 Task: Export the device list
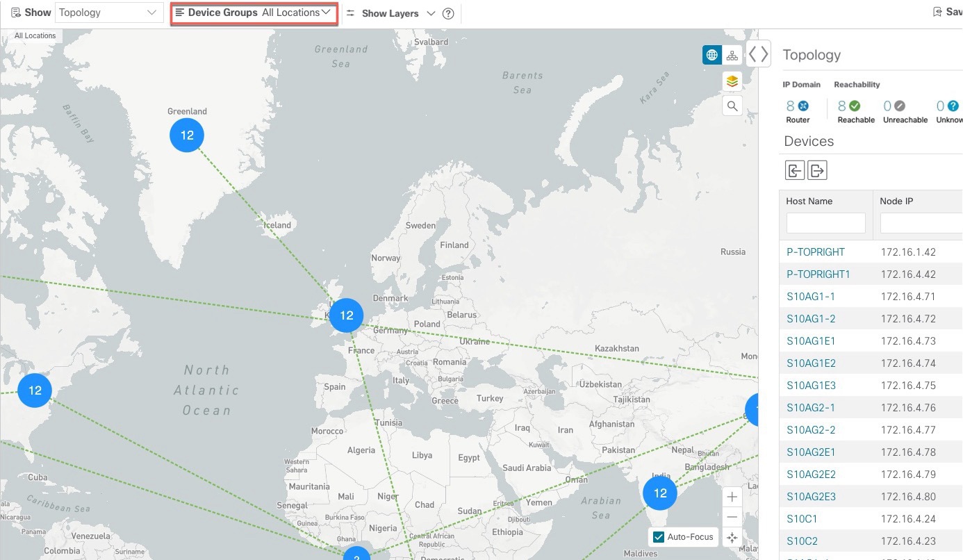coord(818,170)
